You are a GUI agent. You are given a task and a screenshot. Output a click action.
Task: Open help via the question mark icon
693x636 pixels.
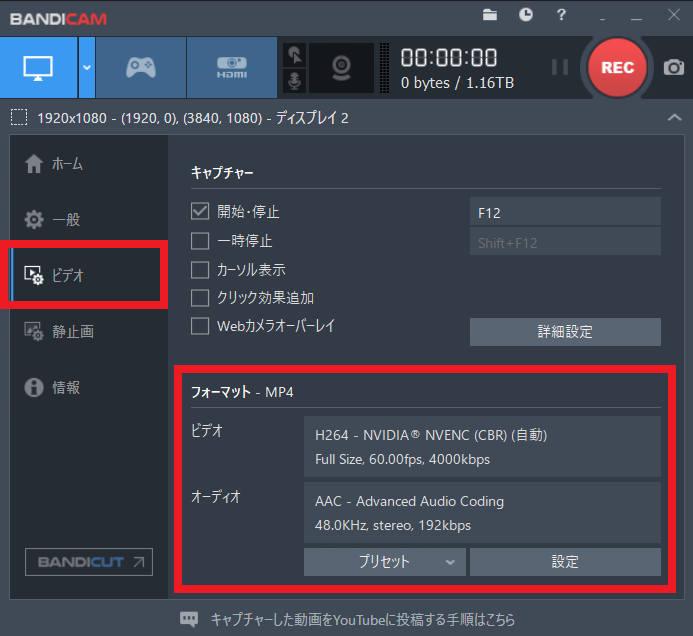561,15
